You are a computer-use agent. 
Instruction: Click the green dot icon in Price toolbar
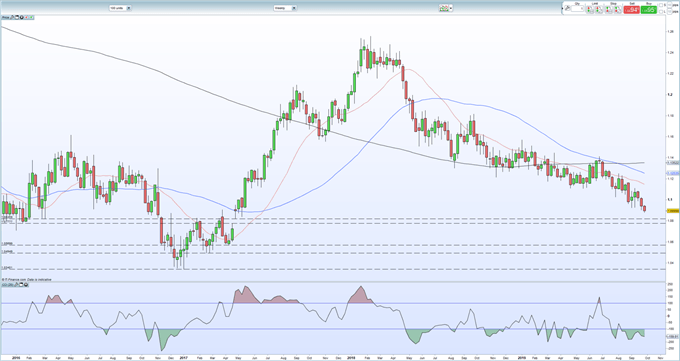(31, 17)
